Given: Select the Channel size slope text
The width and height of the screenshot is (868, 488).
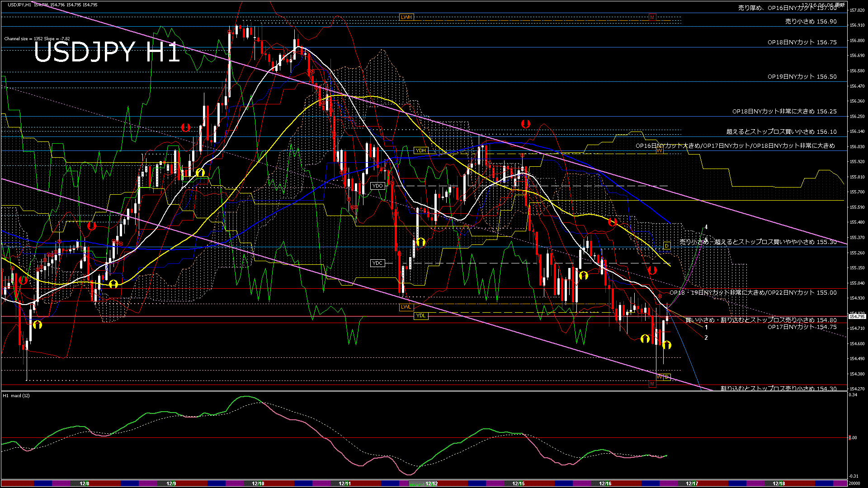Looking at the screenshot, I should pyautogui.click(x=37, y=39).
